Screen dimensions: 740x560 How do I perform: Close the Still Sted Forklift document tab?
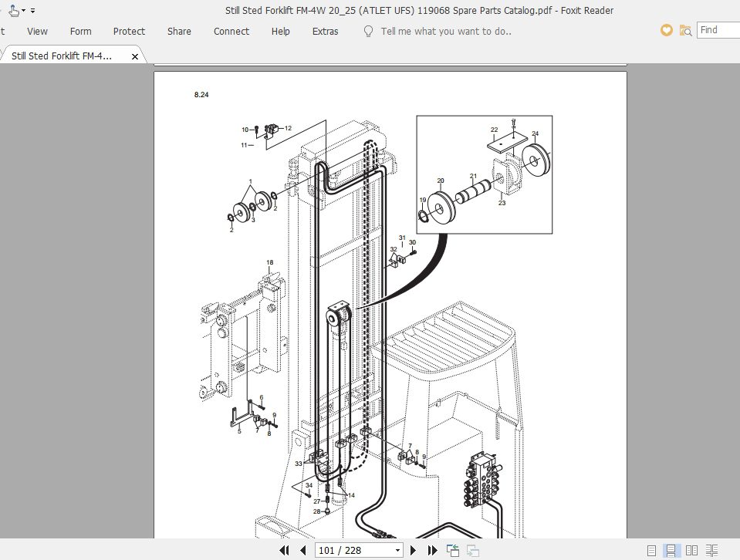(x=135, y=56)
